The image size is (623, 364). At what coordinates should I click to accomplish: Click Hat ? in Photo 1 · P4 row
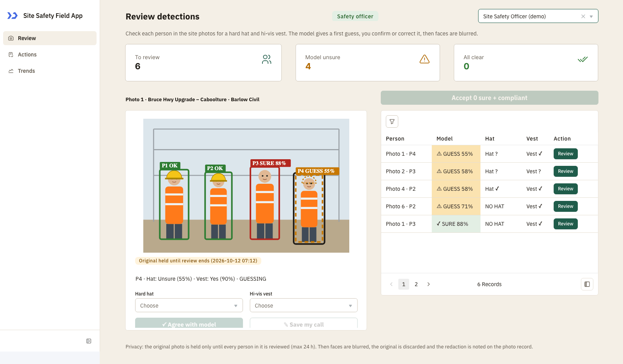491,154
